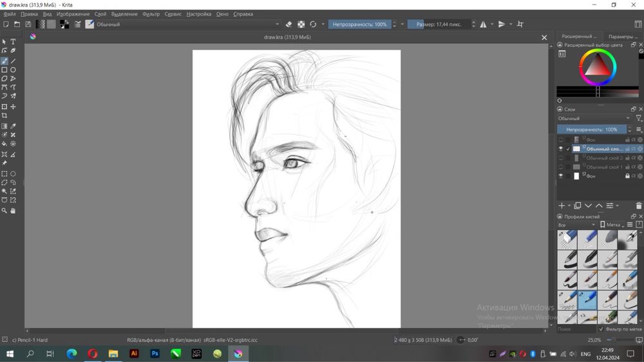Image resolution: width=644 pixels, height=362 pixels.
Task: Select the Rectangle shape tool
Action: (4, 70)
